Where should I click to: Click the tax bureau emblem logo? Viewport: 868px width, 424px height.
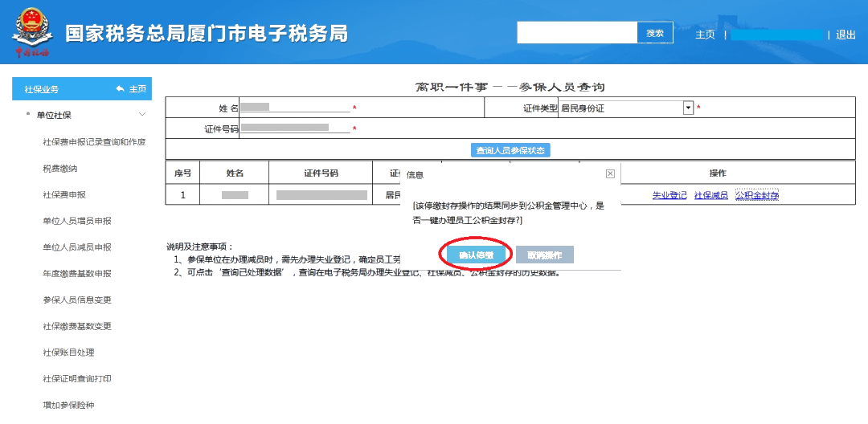tap(33, 33)
